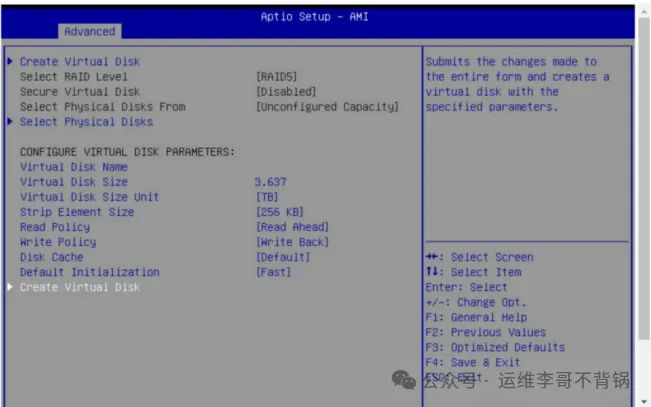Viewport: 651px width, 407px height.
Task: Switch to the Advanced tab
Action: [90, 32]
